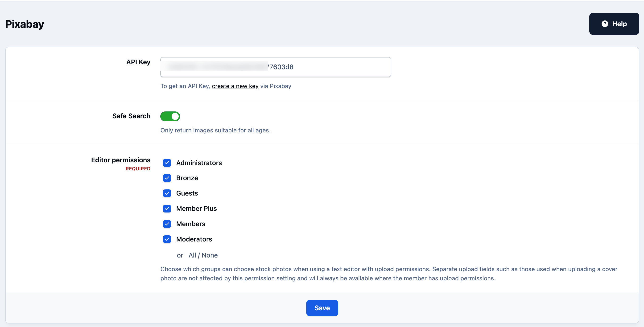
Task: Click the Editor permissions label
Action: click(121, 160)
